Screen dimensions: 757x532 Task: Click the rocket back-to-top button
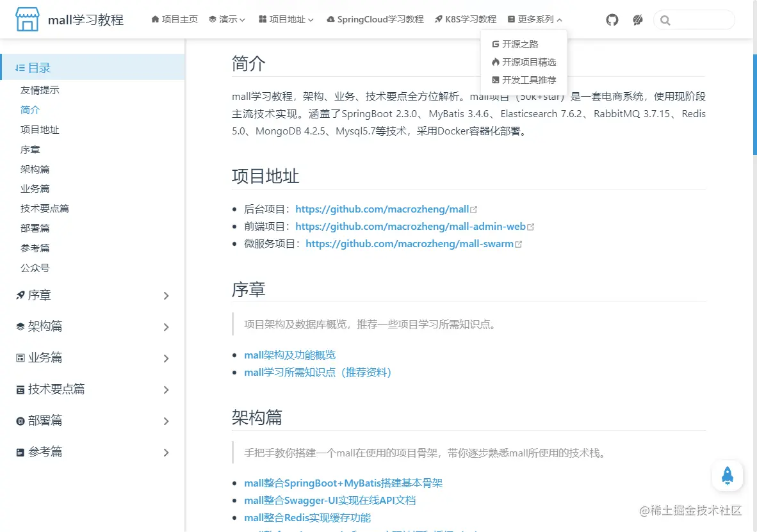pos(727,476)
